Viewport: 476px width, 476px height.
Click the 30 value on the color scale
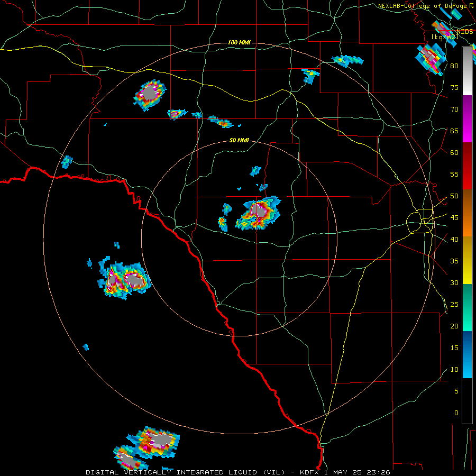(454, 282)
